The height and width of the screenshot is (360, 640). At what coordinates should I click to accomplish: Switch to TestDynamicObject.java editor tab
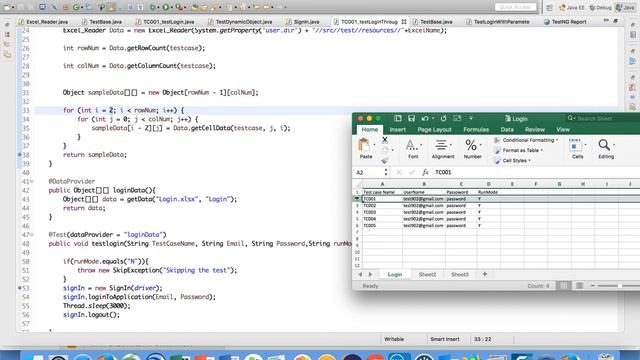point(240,22)
